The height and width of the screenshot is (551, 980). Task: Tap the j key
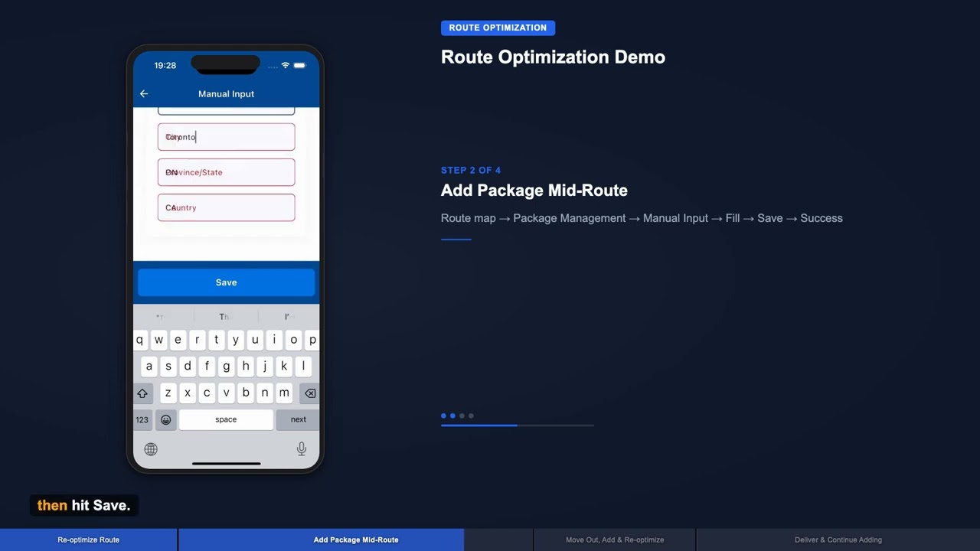click(x=265, y=366)
